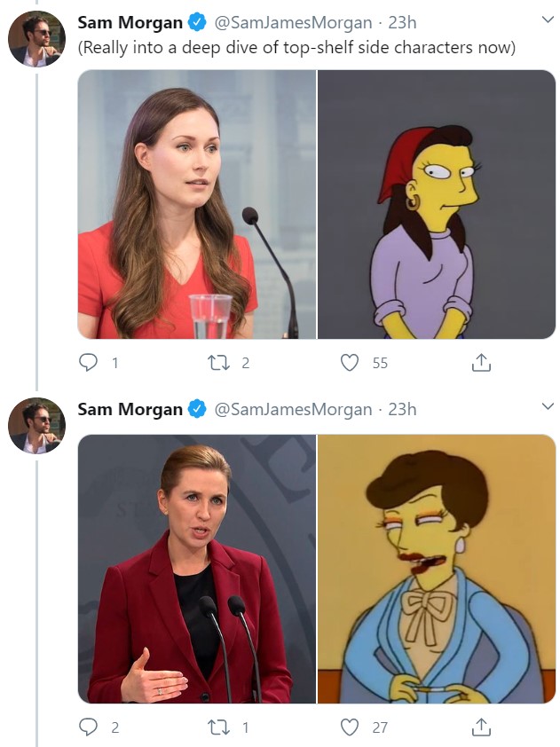
Task: Open the second tweet's 23h timestamp
Action: pos(402,409)
